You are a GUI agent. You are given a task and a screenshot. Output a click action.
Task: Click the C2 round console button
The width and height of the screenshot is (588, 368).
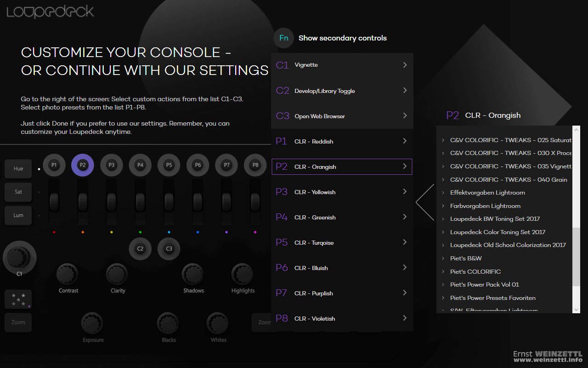click(140, 249)
